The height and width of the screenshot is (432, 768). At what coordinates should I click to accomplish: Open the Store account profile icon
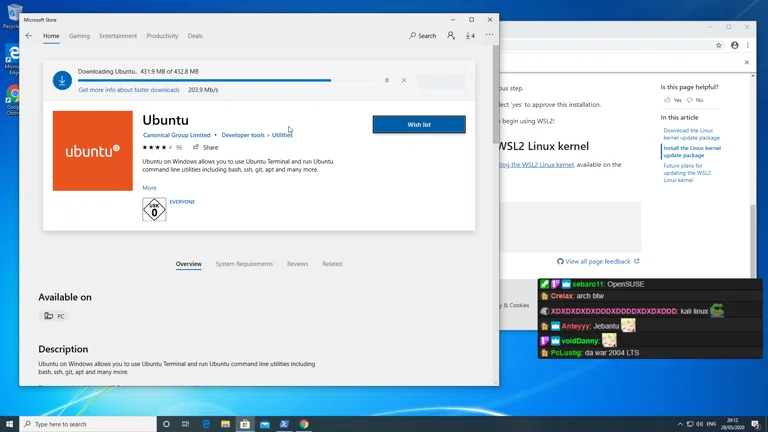451,35
